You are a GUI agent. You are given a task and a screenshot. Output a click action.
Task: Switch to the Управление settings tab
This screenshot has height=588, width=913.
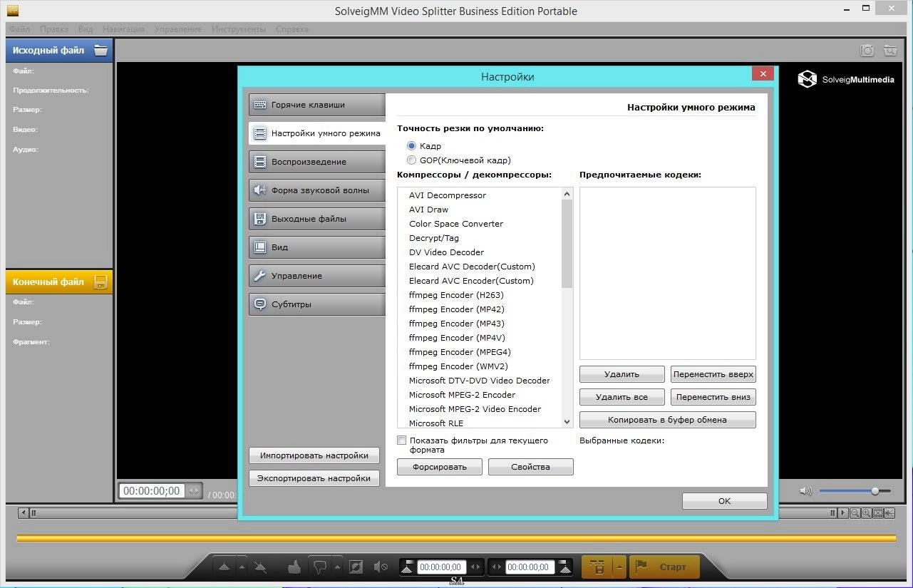(x=317, y=276)
